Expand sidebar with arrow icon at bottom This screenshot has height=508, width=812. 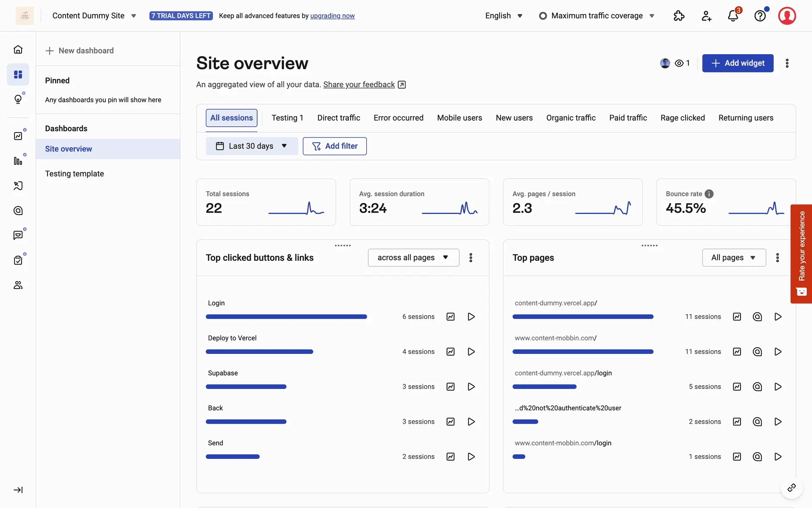tap(18, 490)
